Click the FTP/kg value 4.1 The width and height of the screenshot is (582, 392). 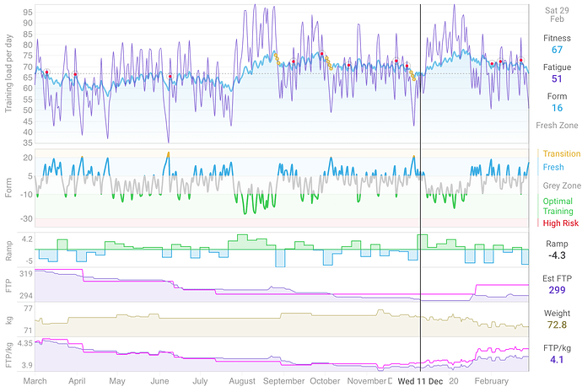click(x=557, y=360)
